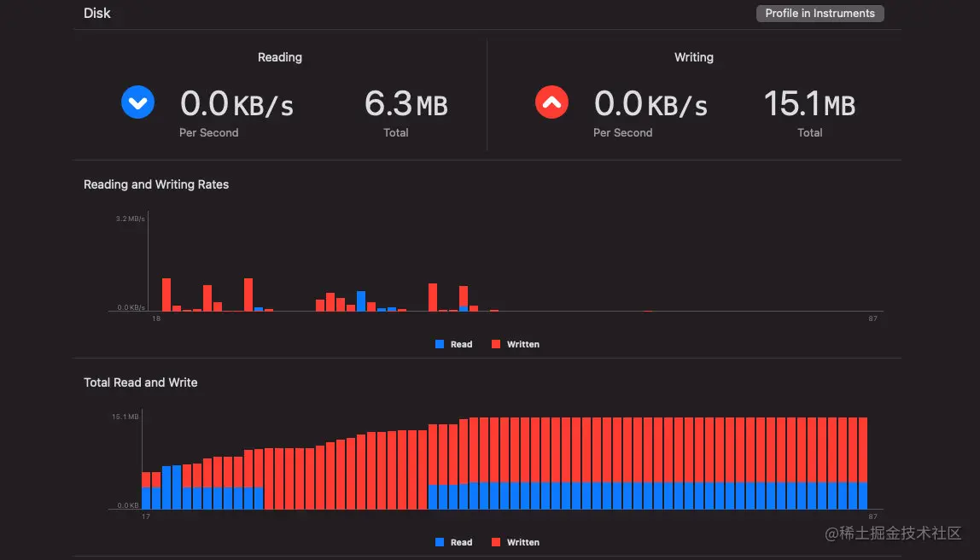Click the 0.0 KB/s writing rate value
Screen dimensions: 980x560
650,104
